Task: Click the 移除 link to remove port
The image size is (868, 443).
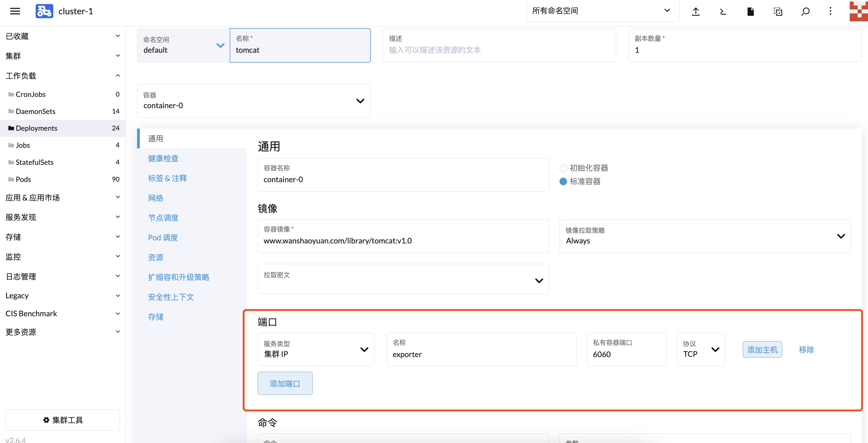Action: click(806, 349)
